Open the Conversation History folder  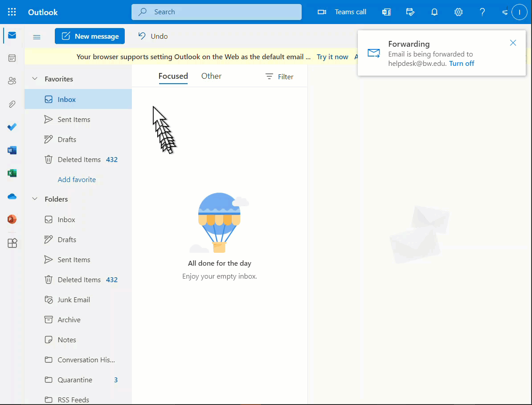point(78,360)
